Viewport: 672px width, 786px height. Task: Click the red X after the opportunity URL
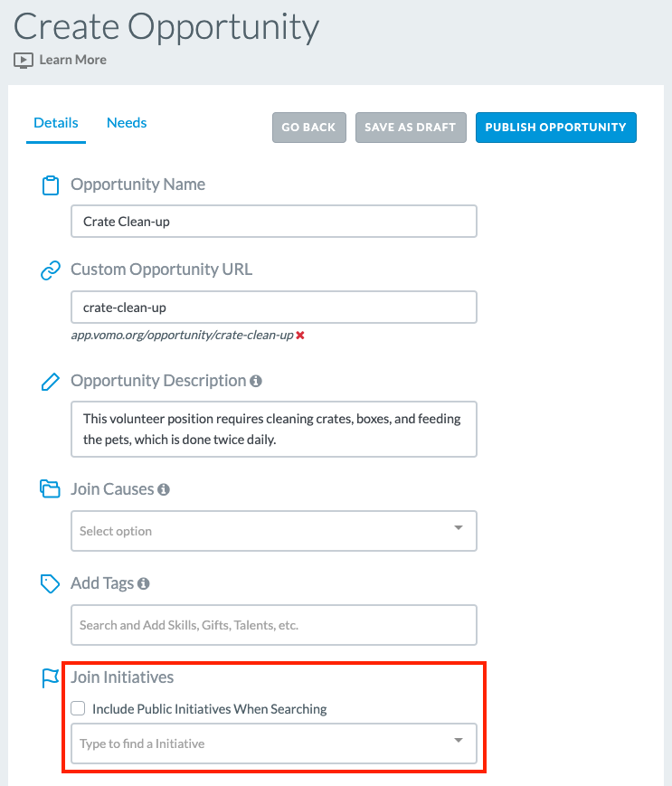[x=300, y=335]
